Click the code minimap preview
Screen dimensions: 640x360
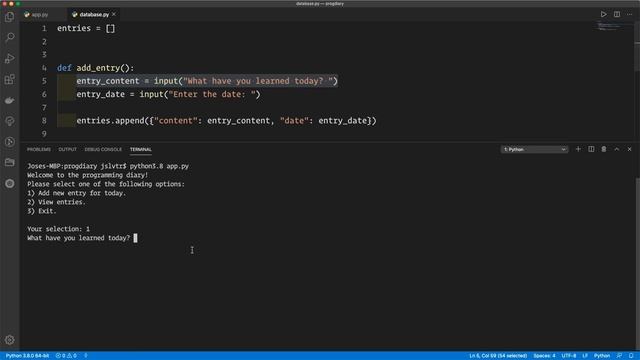pos(608,27)
